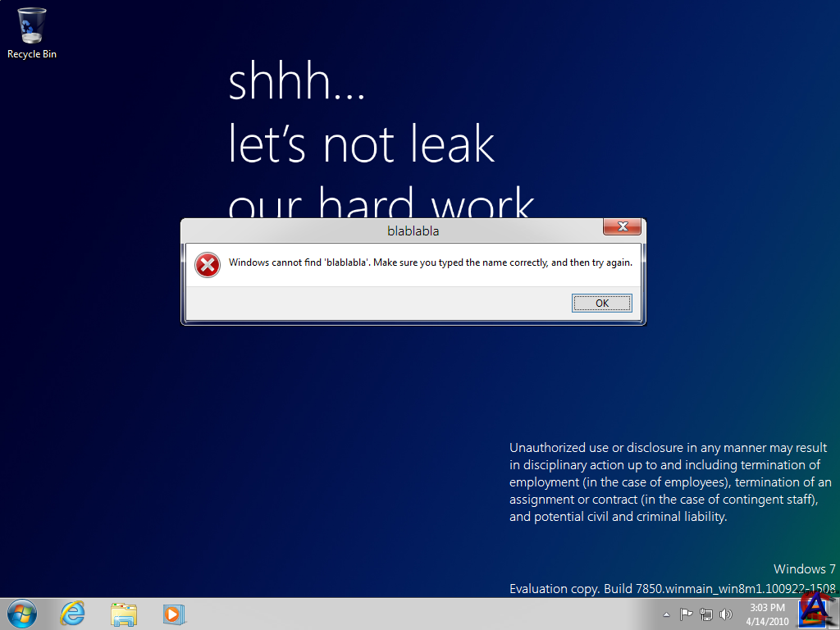Open the volume speaker control

(x=725, y=614)
